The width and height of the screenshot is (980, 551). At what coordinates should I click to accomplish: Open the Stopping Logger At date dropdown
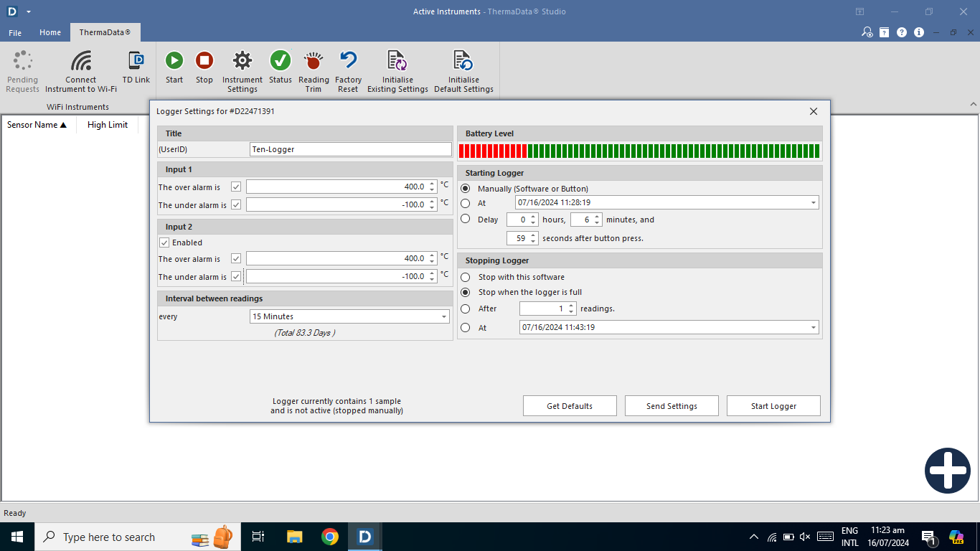813,328
